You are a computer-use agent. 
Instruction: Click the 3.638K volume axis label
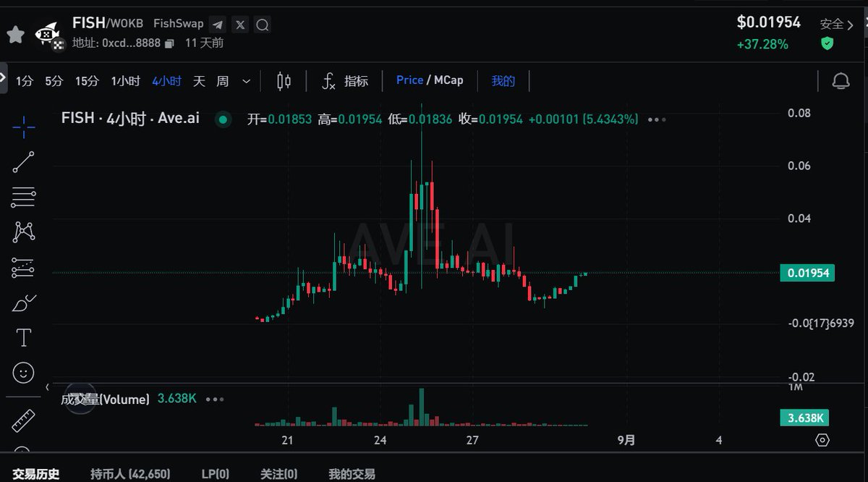(804, 418)
